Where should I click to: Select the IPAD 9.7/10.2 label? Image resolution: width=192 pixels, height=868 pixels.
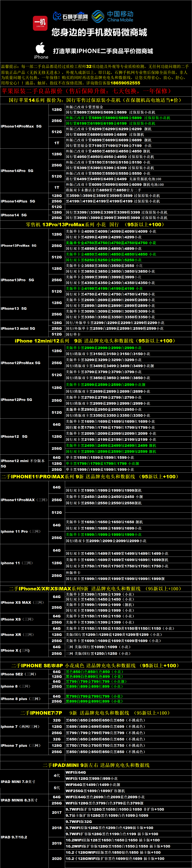(14, 837)
